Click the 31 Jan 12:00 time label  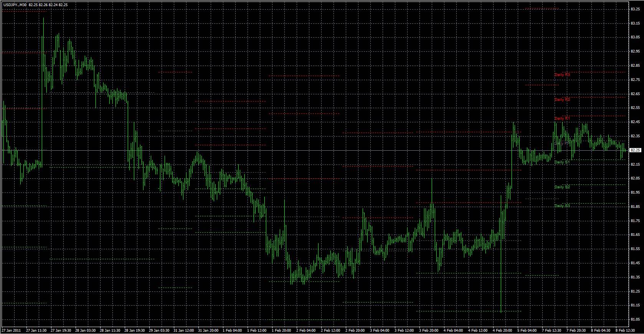tap(184, 330)
